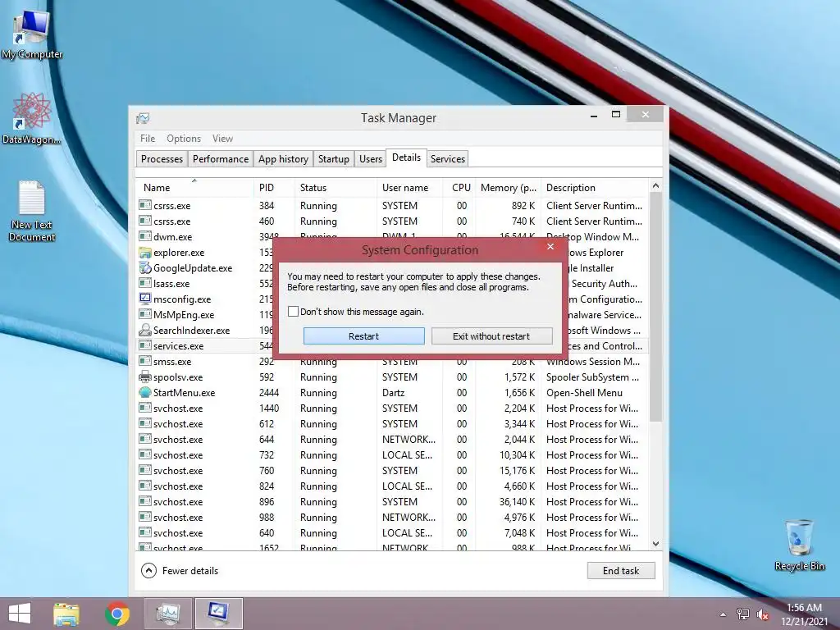Switch to System Configuration taskbar button
Image resolution: width=840 pixels, height=630 pixels.
click(x=218, y=614)
